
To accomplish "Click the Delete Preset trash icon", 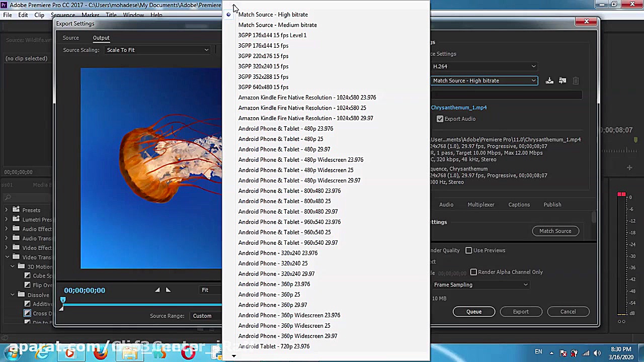I will click(576, 80).
